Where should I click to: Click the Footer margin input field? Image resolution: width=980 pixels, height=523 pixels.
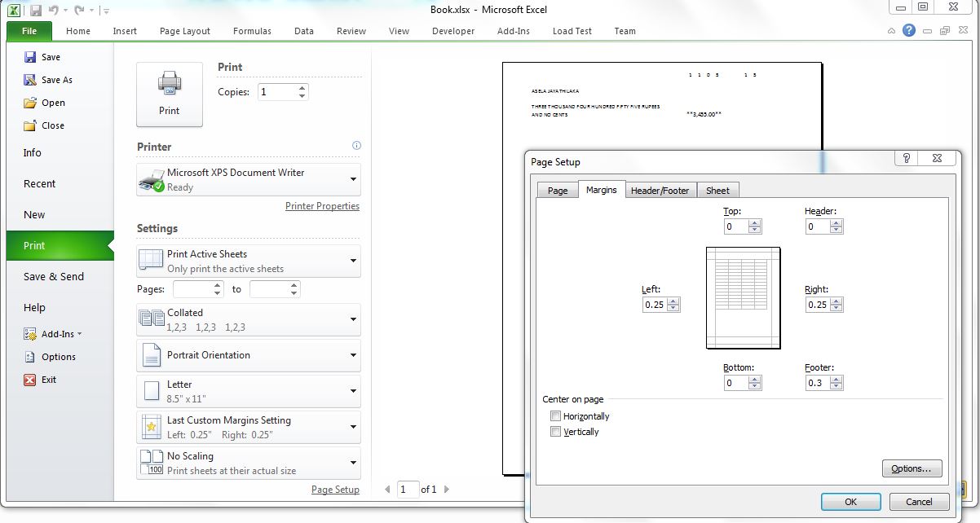[818, 383]
